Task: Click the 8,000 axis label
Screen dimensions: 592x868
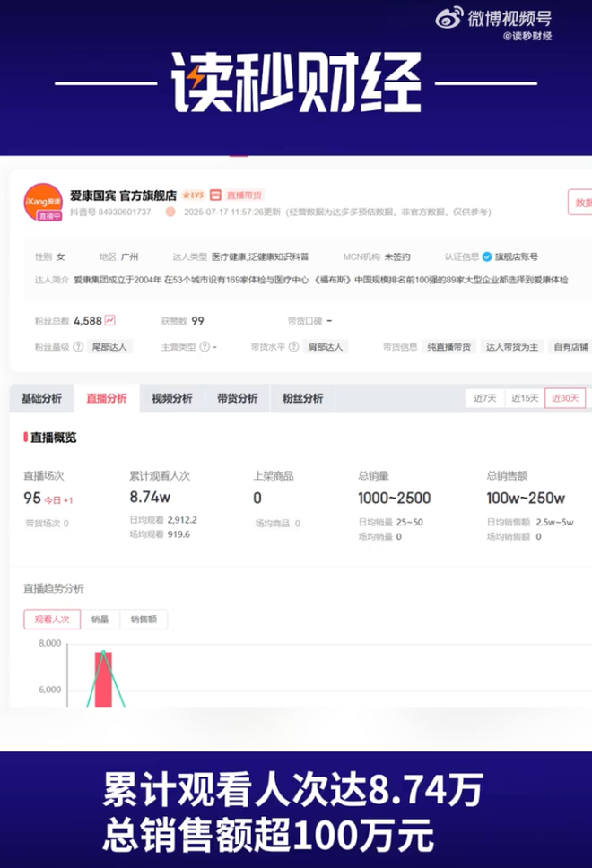Action: (x=50, y=643)
